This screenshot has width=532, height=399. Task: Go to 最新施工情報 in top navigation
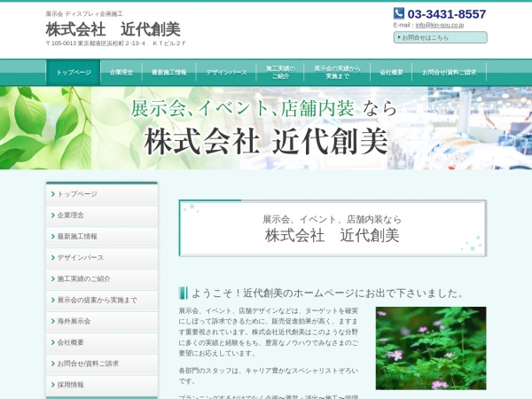[x=168, y=72]
